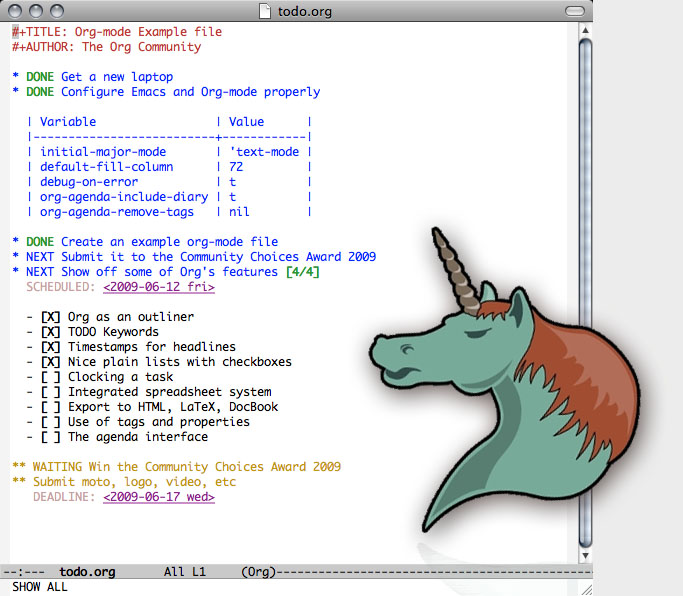Toggle the 'Org as an outliner' checkbox

(x=51, y=317)
